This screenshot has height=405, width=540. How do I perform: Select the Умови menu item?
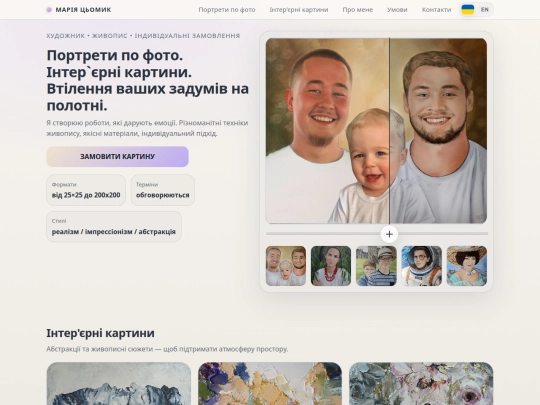(x=397, y=10)
